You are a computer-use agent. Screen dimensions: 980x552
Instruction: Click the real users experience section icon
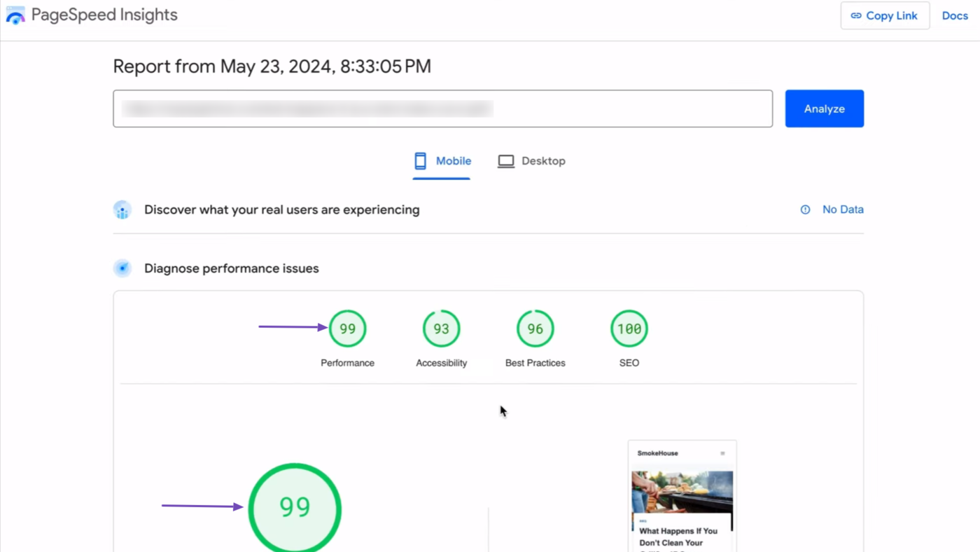(122, 210)
